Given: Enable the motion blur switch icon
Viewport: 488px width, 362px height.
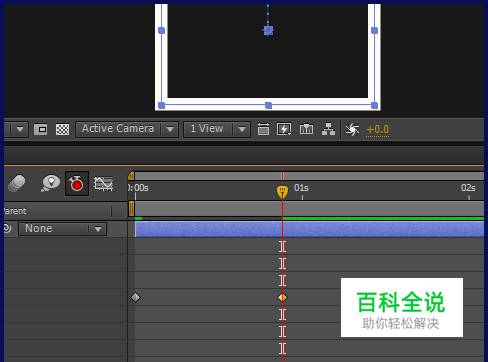Looking at the screenshot, I should pos(17,183).
